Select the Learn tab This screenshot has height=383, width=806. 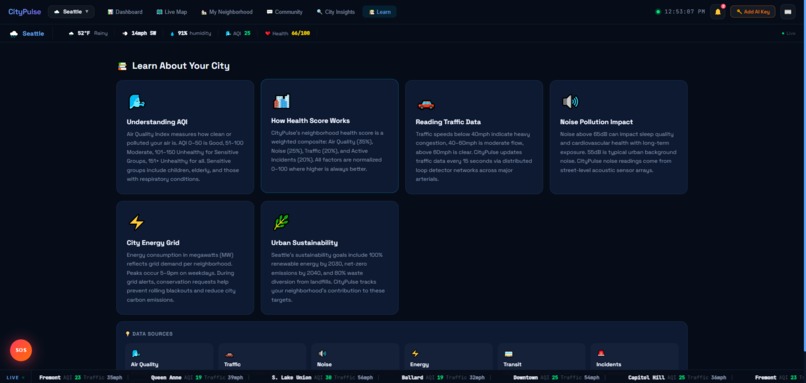[x=379, y=12]
